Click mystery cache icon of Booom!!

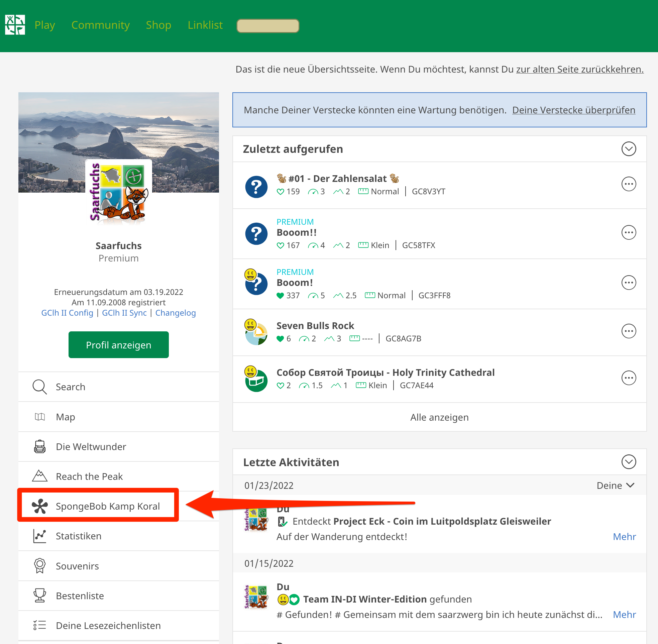256,233
